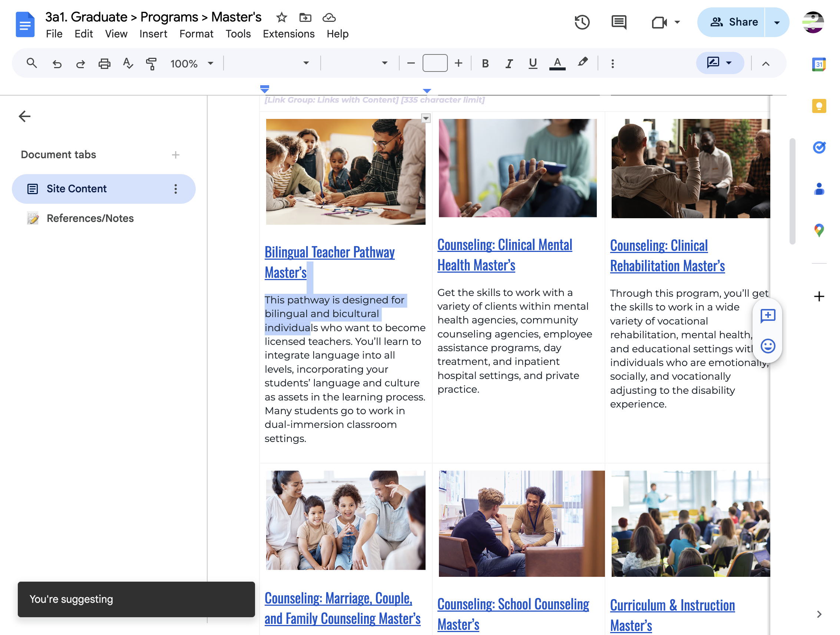Decrease font size with minus

click(x=410, y=63)
